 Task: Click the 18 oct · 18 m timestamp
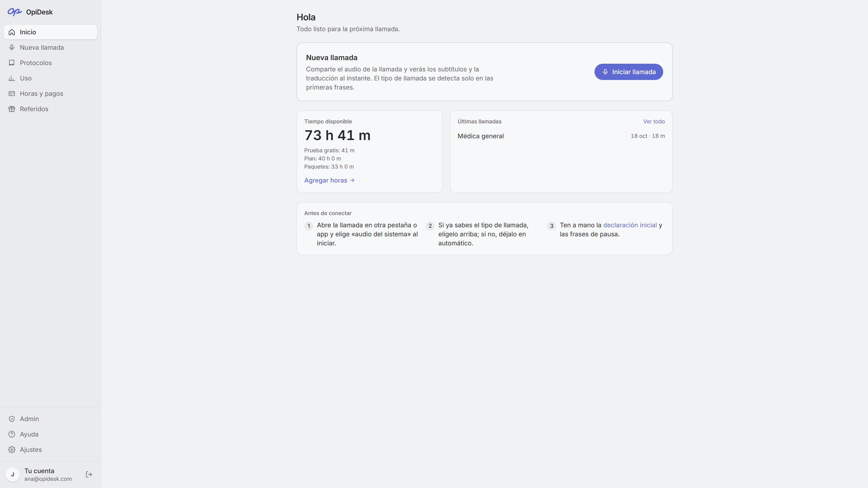(x=648, y=136)
